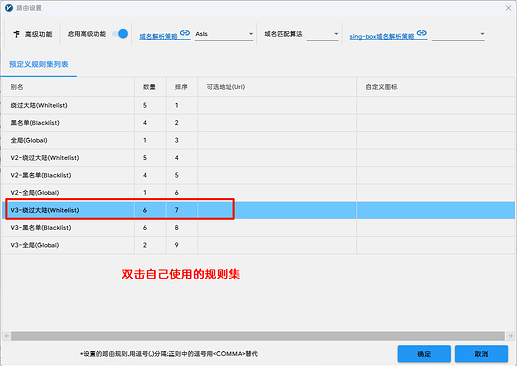Open the sing-box域名解析策略 link

pyautogui.click(x=388, y=35)
